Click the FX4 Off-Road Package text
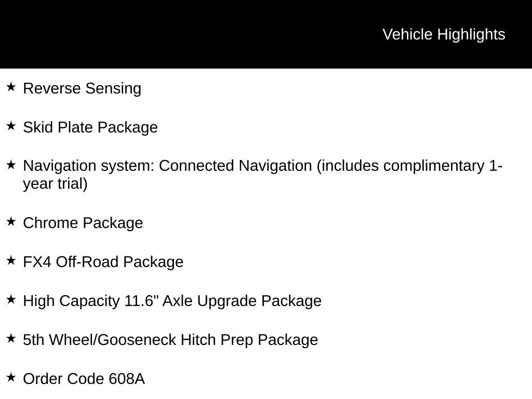 [x=103, y=262]
